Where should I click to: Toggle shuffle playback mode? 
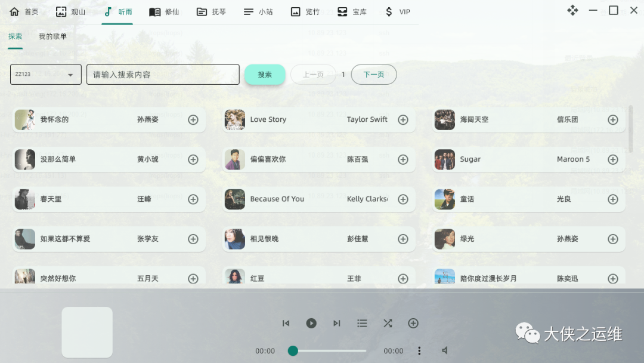click(x=388, y=323)
